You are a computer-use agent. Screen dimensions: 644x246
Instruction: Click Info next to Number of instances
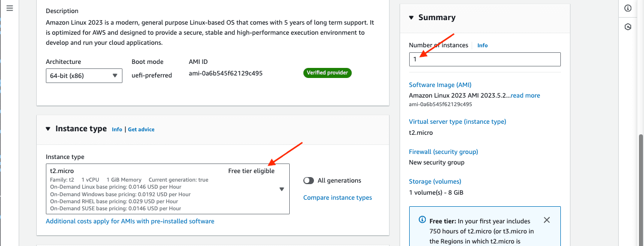[x=482, y=45]
